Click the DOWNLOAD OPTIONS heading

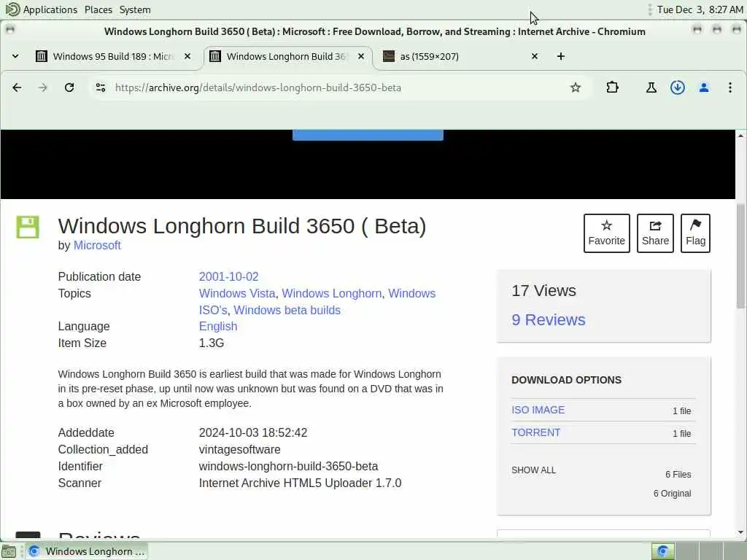(566, 380)
